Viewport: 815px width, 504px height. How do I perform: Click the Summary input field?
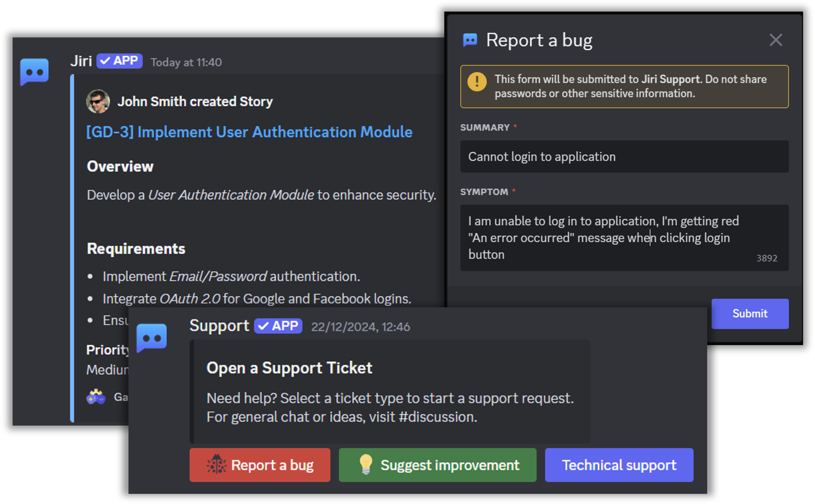tap(624, 156)
